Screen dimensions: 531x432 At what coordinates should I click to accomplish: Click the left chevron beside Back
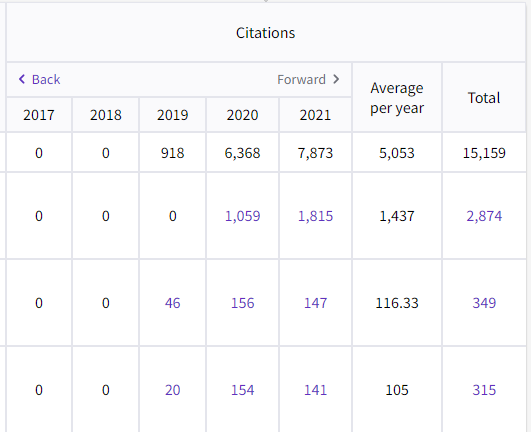tap(22, 79)
